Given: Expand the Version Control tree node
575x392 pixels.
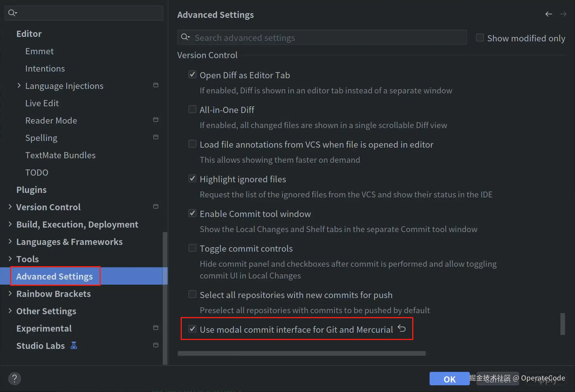Looking at the screenshot, I should (10, 207).
